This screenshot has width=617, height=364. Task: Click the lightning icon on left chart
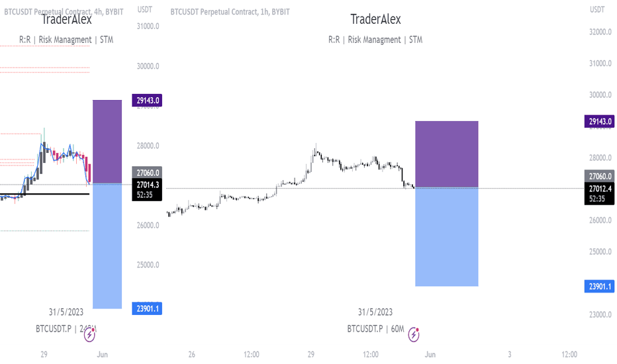click(x=90, y=334)
